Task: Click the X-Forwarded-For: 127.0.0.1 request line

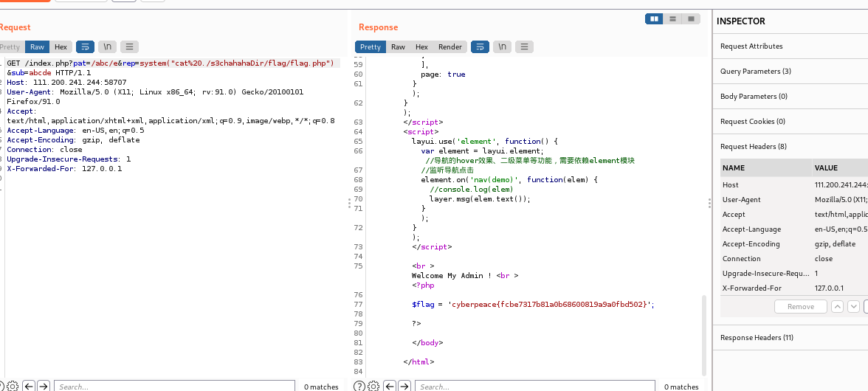Action: click(64, 169)
